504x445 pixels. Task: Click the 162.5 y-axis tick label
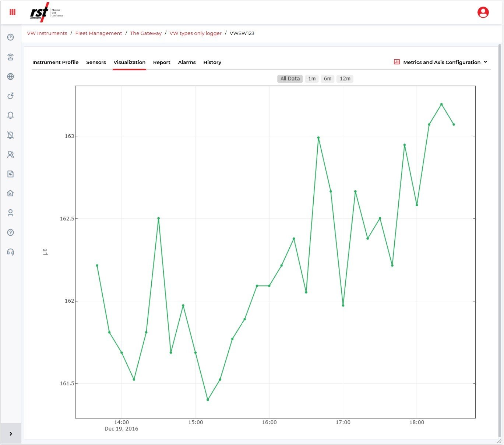[x=67, y=218]
